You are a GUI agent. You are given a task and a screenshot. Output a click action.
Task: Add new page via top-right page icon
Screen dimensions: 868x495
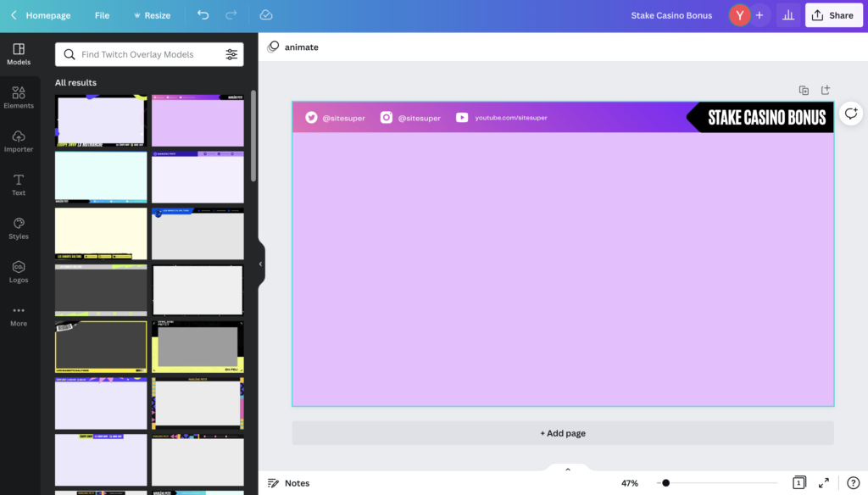pyautogui.click(x=826, y=90)
